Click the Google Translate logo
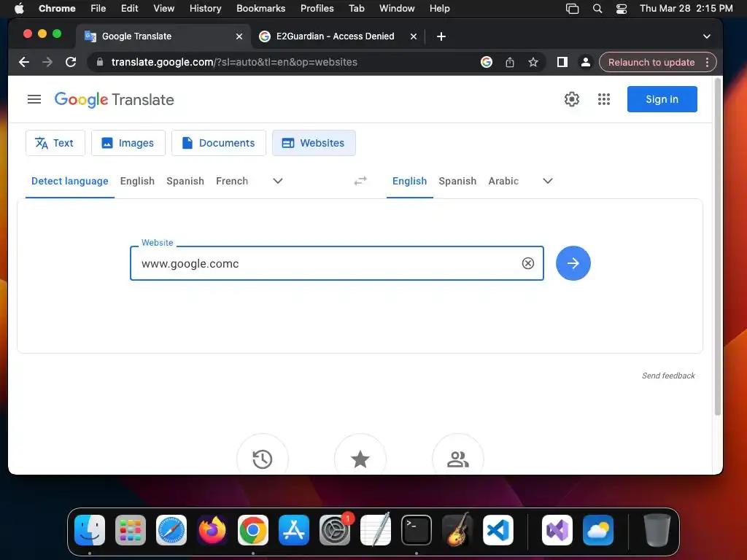 115,99
